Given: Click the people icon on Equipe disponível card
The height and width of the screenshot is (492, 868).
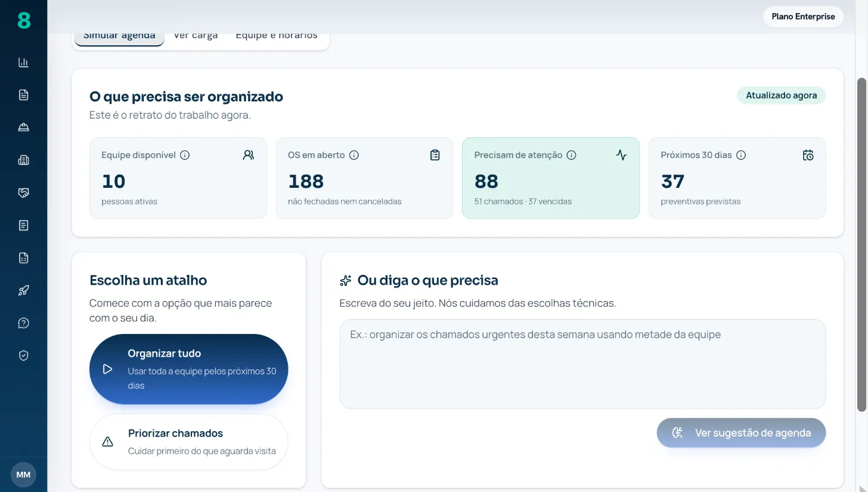Looking at the screenshot, I should tap(249, 155).
